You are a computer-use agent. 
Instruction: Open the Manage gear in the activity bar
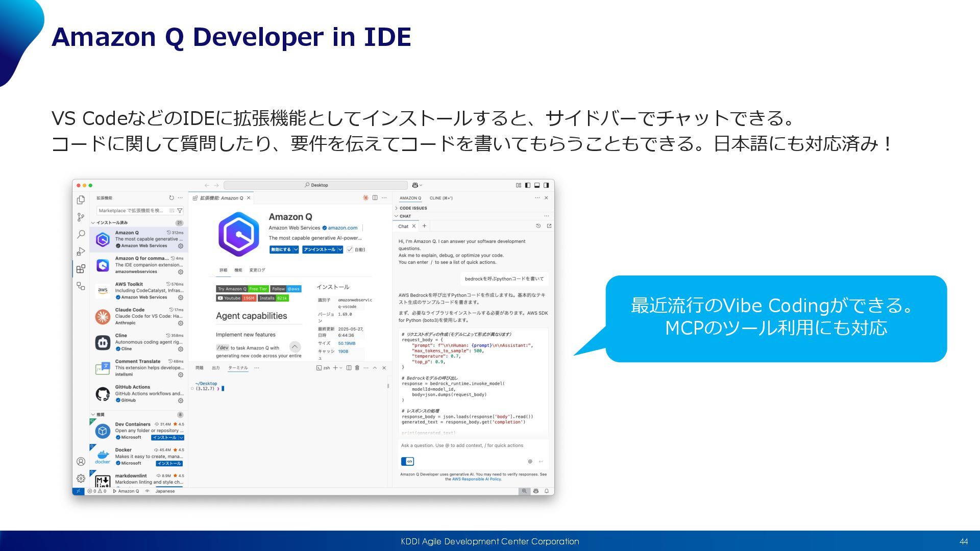point(81,479)
